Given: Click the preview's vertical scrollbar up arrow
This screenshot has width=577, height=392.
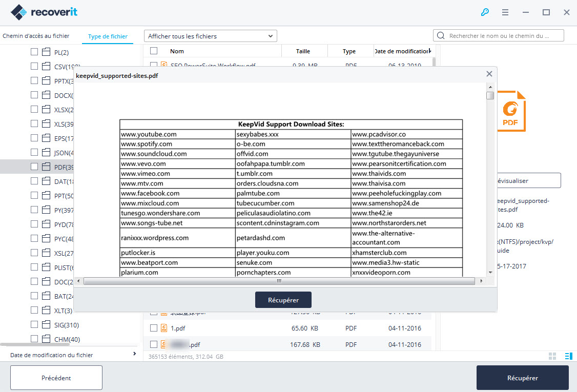Looking at the screenshot, I should 490,87.
